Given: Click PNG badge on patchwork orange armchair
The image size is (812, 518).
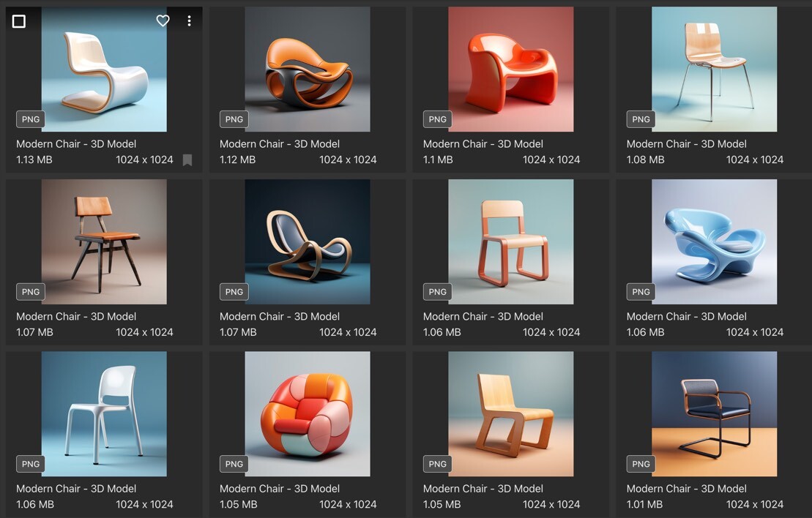Looking at the screenshot, I should 234,464.
